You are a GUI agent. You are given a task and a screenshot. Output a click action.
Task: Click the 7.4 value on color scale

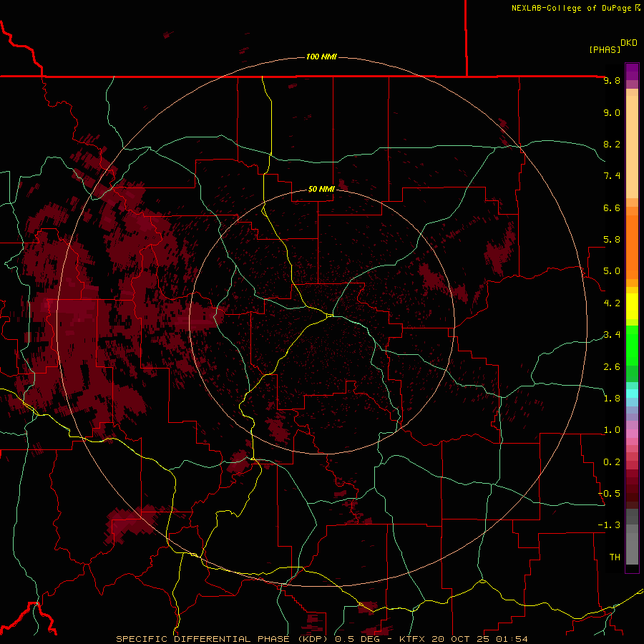click(612, 176)
